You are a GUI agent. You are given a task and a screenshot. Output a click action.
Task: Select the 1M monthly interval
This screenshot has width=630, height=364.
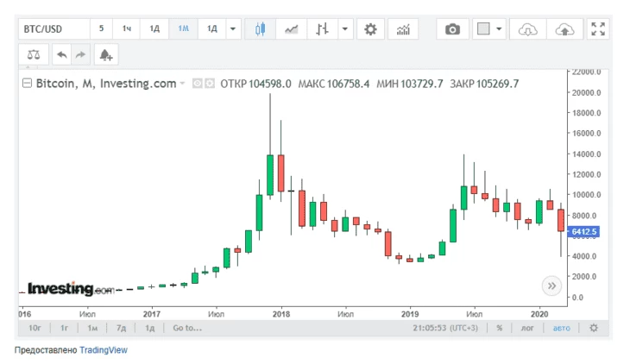click(x=183, y=29)
